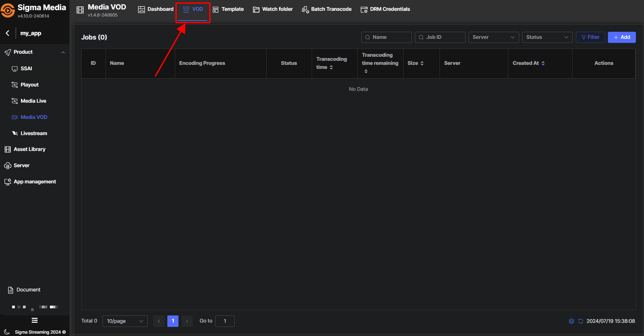The width and height of the screenshot is (644, 336).
Task: Sort the Transcoding time column
Action: [x=331, y=68]
